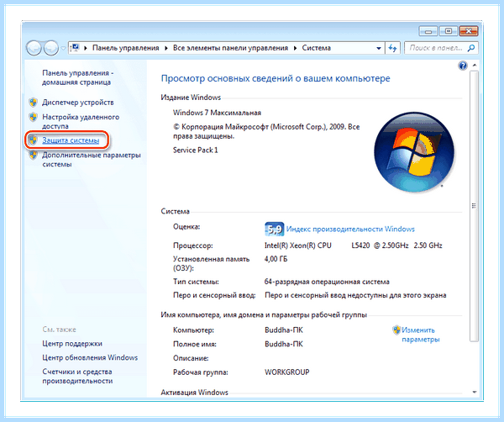Expand arrow before 'Система' breadcrumb
Viewport: 504px width, 422px height.
coord(295,48)
